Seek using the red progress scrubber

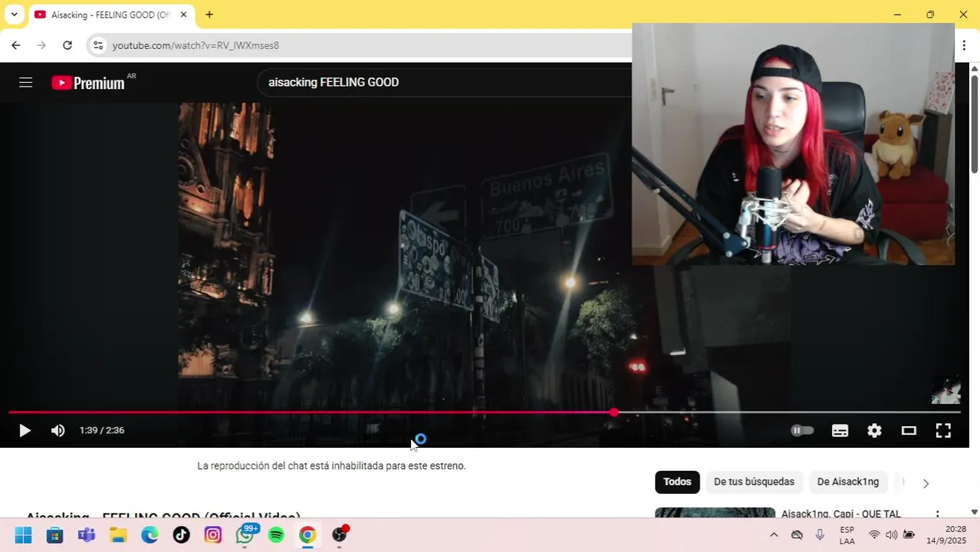(x=613, y=412)
